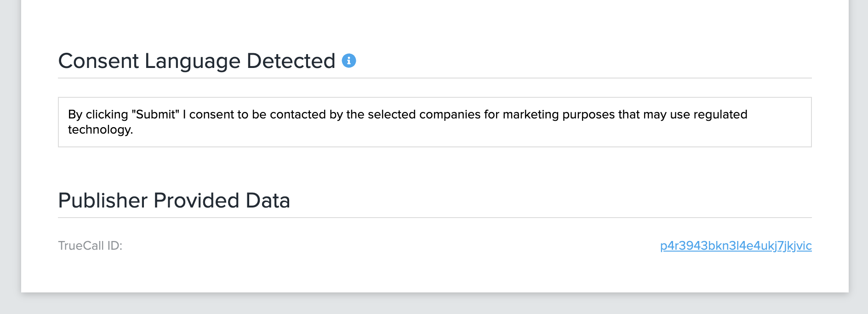Click the Consent Language Detected heading
The height and width of the screenshot is (314, 868).
click(x=197, y=61)
